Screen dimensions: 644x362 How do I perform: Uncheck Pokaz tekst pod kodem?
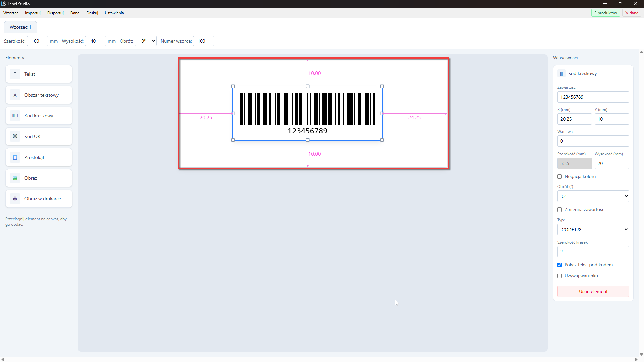pos(559,265)
